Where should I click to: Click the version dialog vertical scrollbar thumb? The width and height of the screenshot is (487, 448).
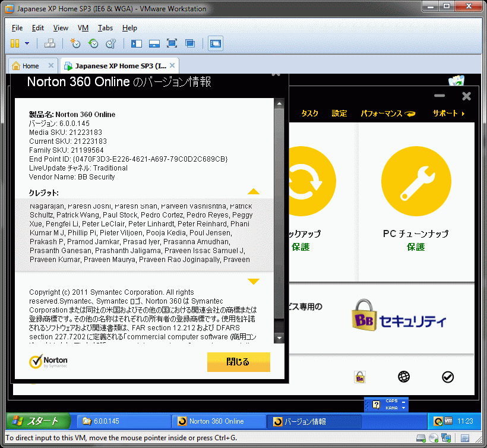[x=279, y=214]
